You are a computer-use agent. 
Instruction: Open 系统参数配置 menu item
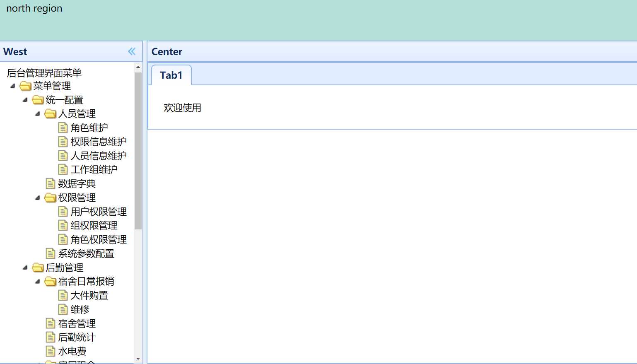[86, 254]
